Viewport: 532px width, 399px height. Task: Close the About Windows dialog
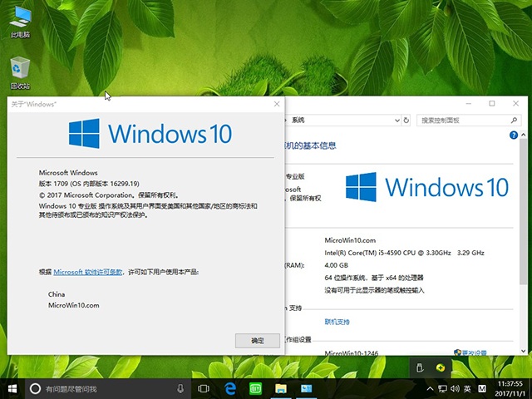(x=277, y=104)
